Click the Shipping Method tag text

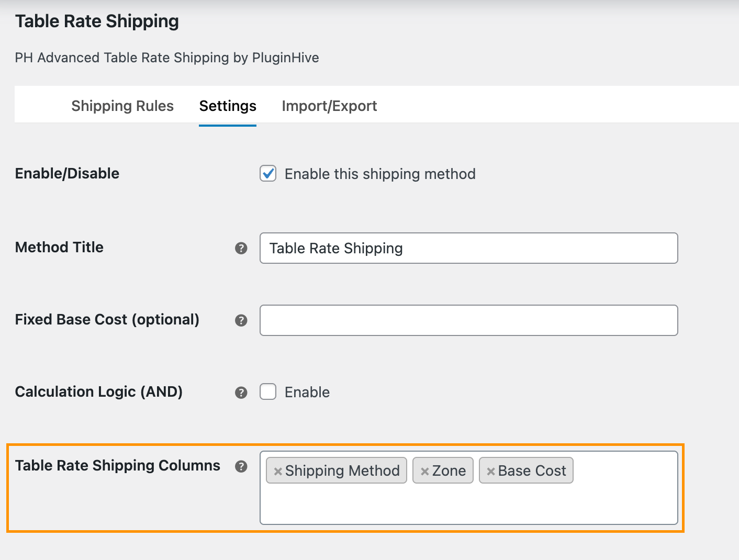coord(342,471)
